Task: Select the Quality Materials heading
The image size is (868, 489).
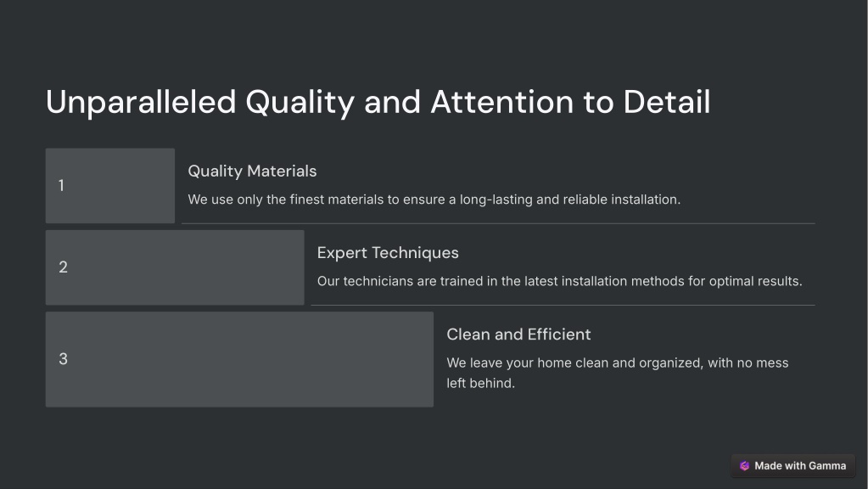Action: click(x=253, y=171)
